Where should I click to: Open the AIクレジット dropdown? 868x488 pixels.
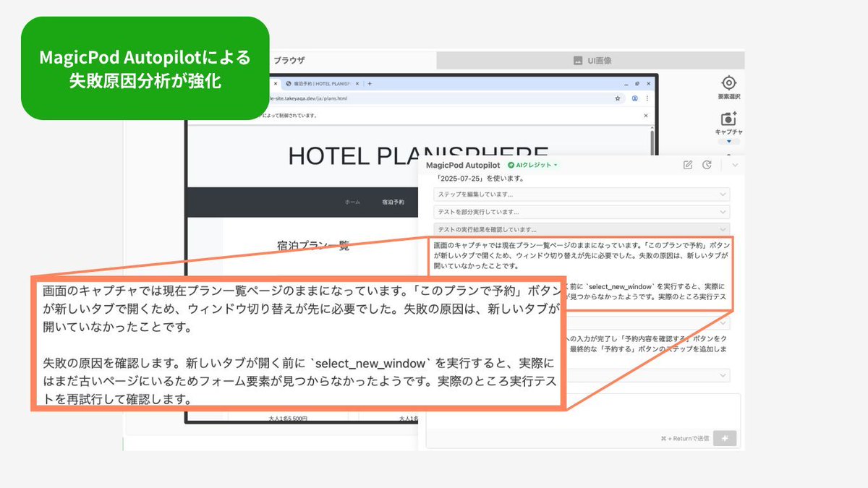pyautogui.click(x=532, y=166)
